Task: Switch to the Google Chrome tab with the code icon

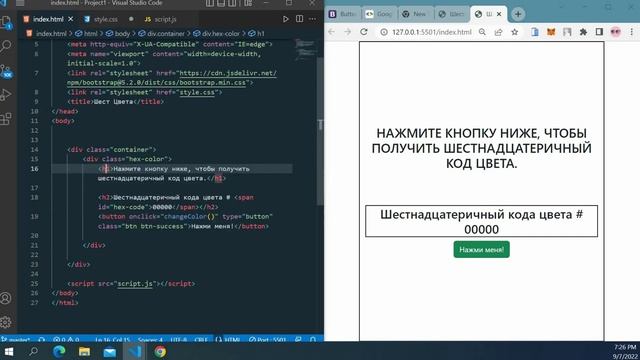Action: (x=379, y=14)
